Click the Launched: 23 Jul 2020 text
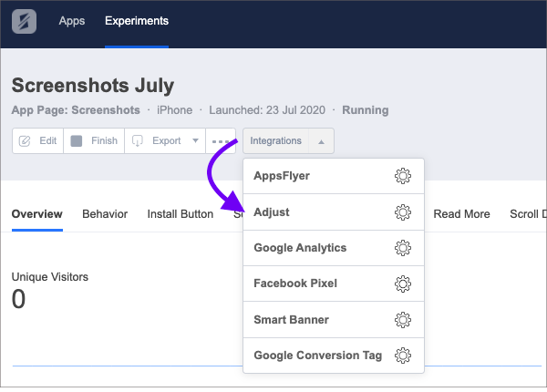Screen dimensions: 547x392 pyautogui.click(x=267, y=110)
